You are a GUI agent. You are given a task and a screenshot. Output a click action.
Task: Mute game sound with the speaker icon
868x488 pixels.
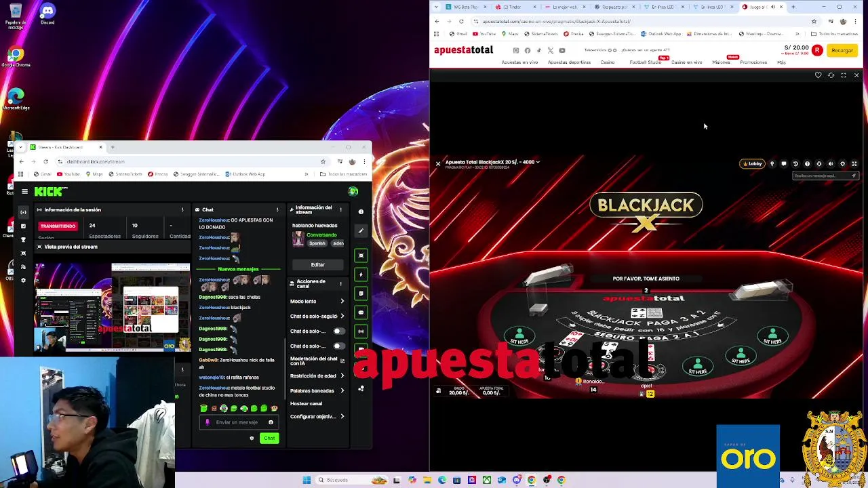point(831,164)
